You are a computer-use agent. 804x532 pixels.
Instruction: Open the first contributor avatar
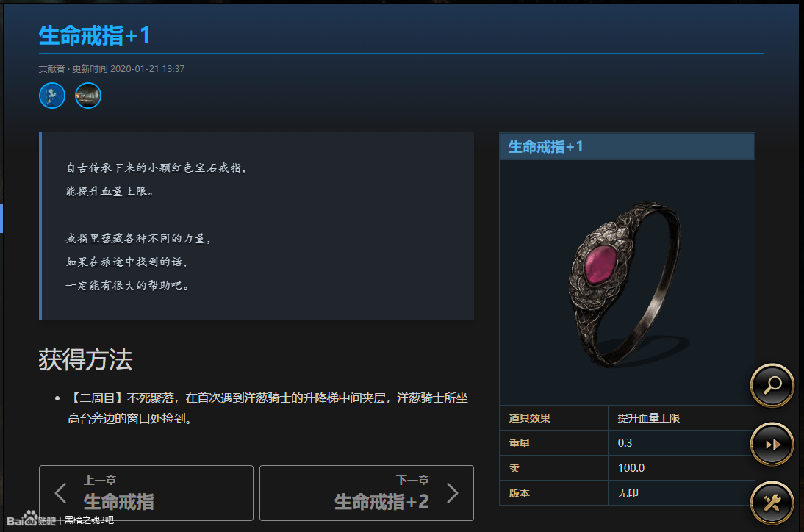[x=52, y=96]
